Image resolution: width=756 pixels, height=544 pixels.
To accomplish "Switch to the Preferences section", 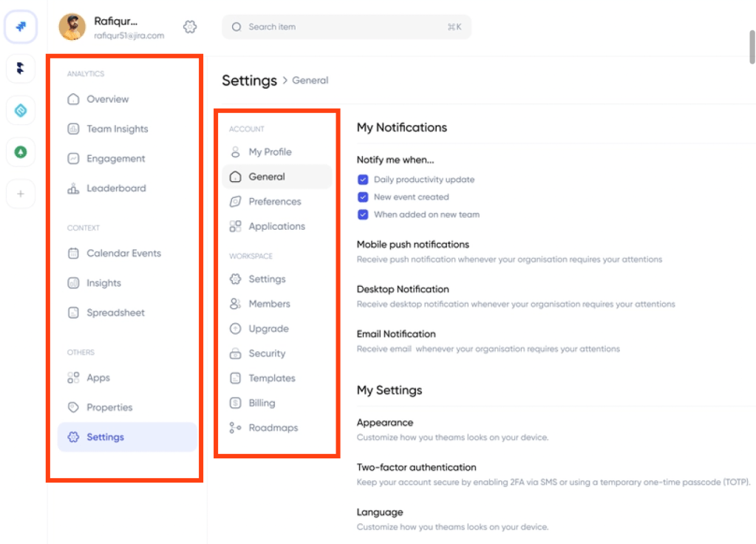I will coord(274,202).
